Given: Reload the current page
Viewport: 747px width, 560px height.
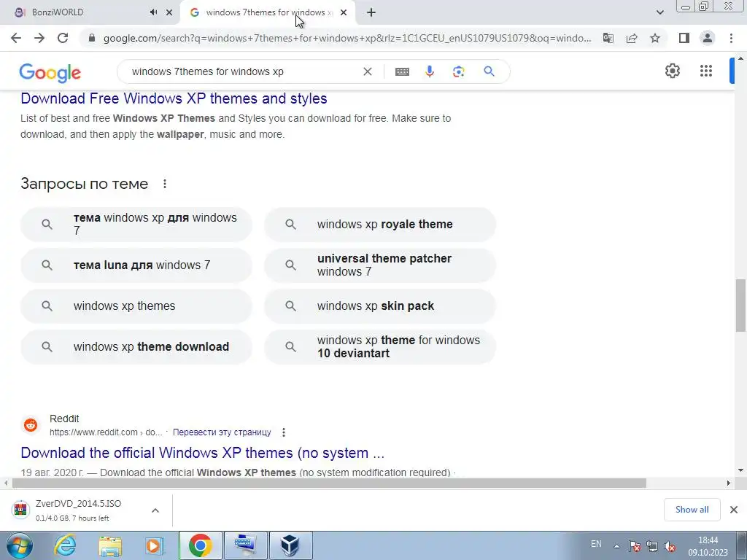Looking at the screenshot, I should pos(63,38).
